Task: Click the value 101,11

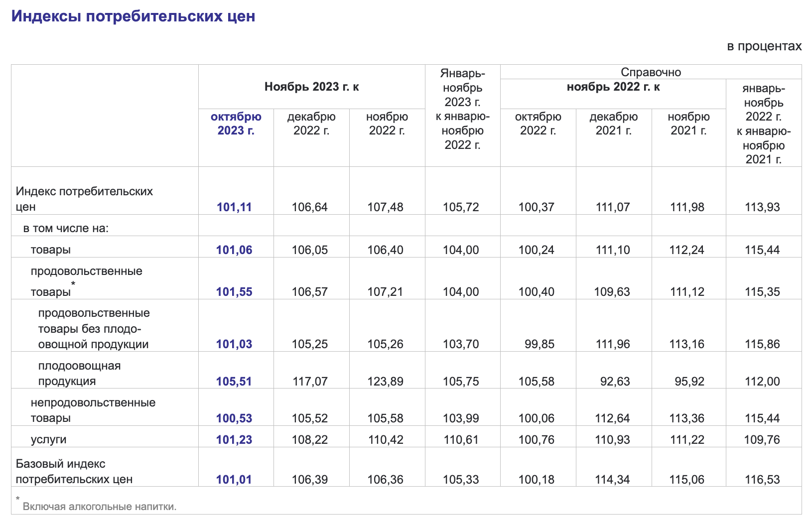Action: pos(234,207)
